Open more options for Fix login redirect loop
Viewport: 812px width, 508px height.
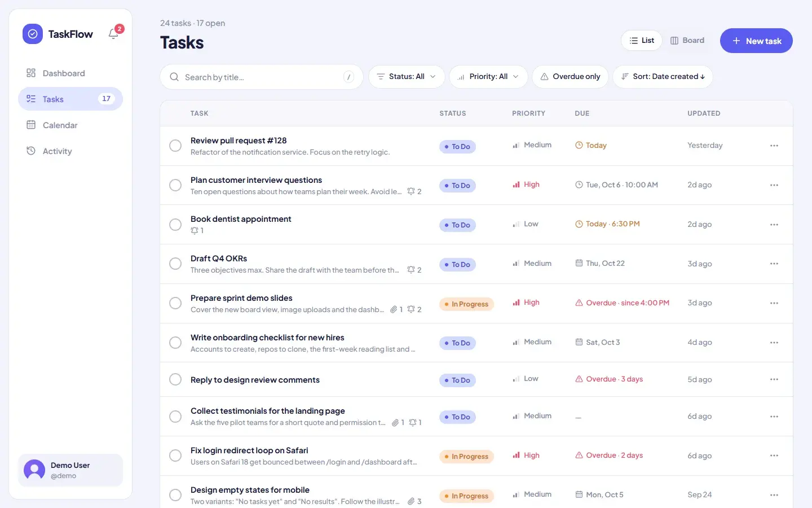point(774,456)
